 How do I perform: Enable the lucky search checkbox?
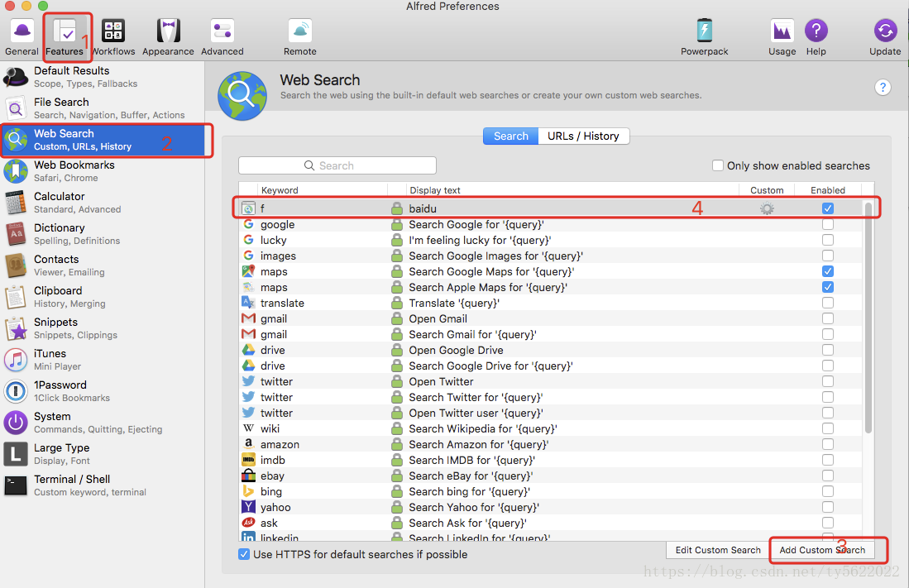pyautogui.click(x=828, y=240)
